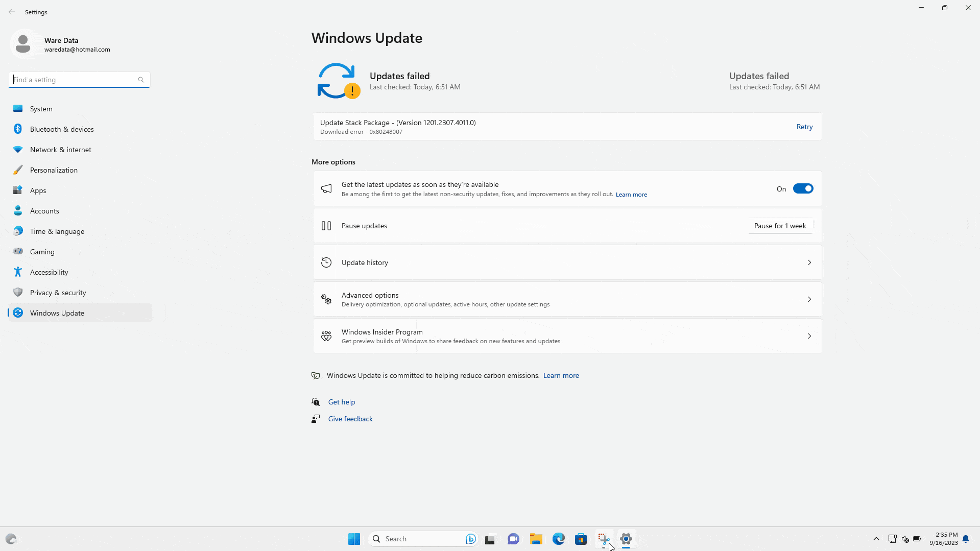This screenshot has height=551, width=980.
Task: Click the Advanced options gears icon
Action: (326, 299)
